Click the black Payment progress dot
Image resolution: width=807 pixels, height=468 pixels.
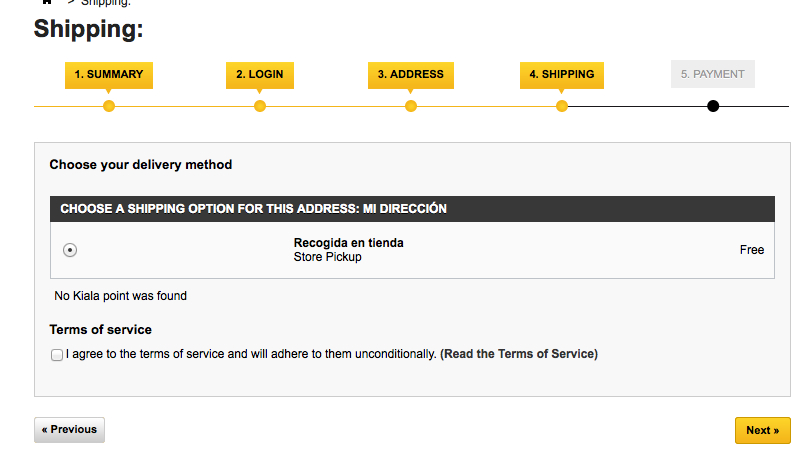point(713,106)
